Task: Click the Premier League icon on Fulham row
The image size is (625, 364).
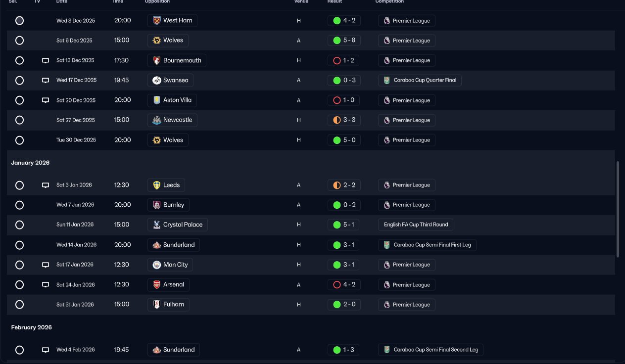Action: [387, 305]
